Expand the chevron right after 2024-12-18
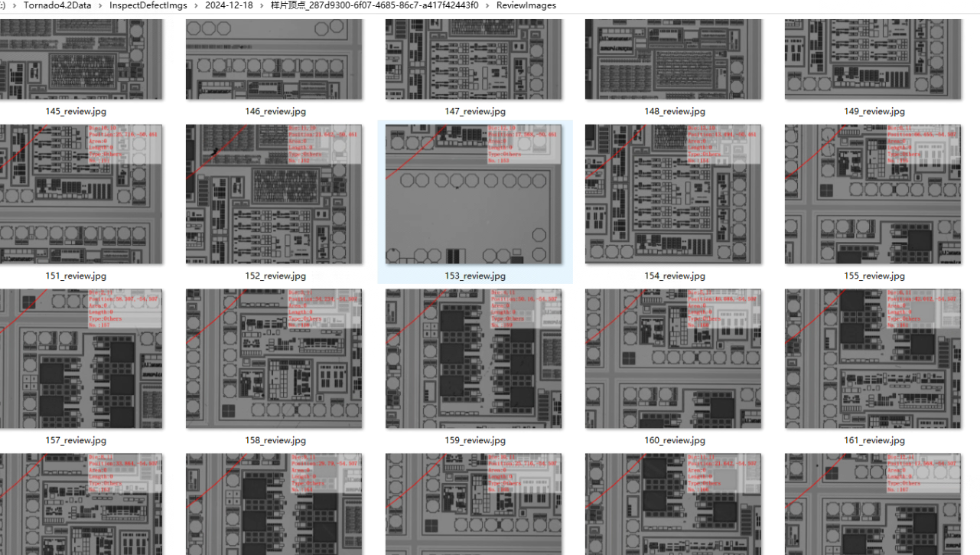980x555 pixels. tap(262, 5)
